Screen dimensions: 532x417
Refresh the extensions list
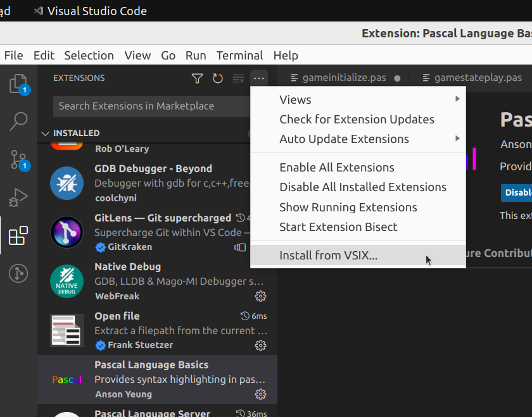tap(218, 78)
